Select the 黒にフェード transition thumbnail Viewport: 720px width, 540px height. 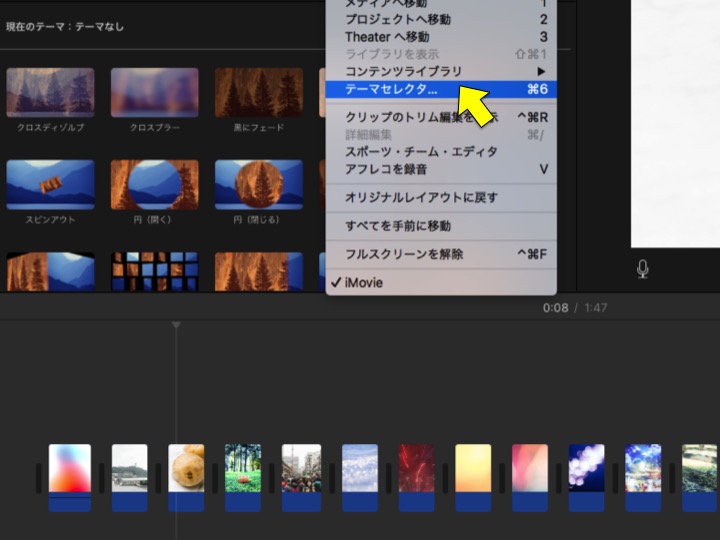click(x=259, y=92)
